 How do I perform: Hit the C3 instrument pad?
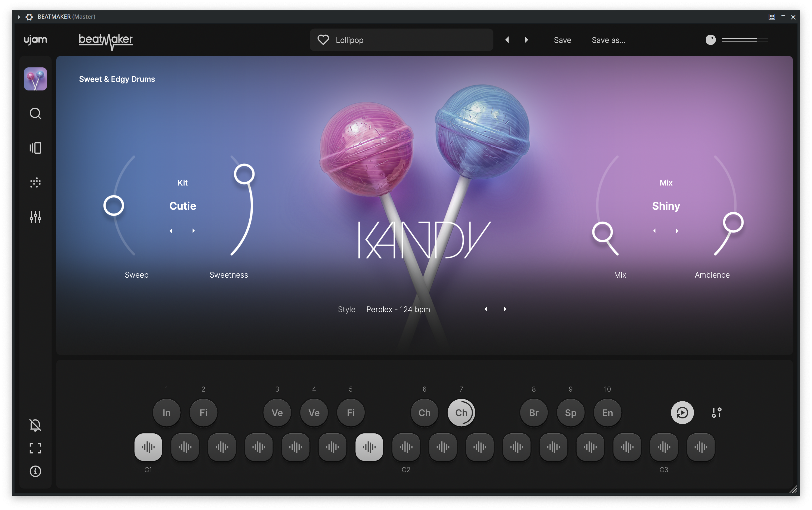tap(664, 447)
